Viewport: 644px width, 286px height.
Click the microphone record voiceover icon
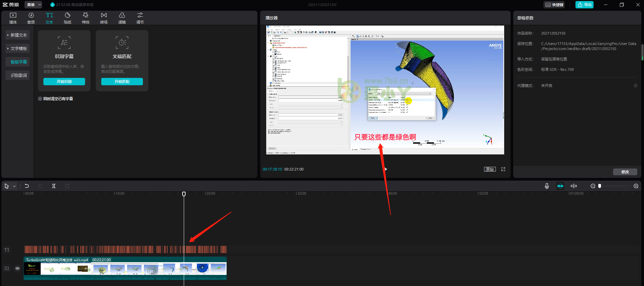(547, 186)
